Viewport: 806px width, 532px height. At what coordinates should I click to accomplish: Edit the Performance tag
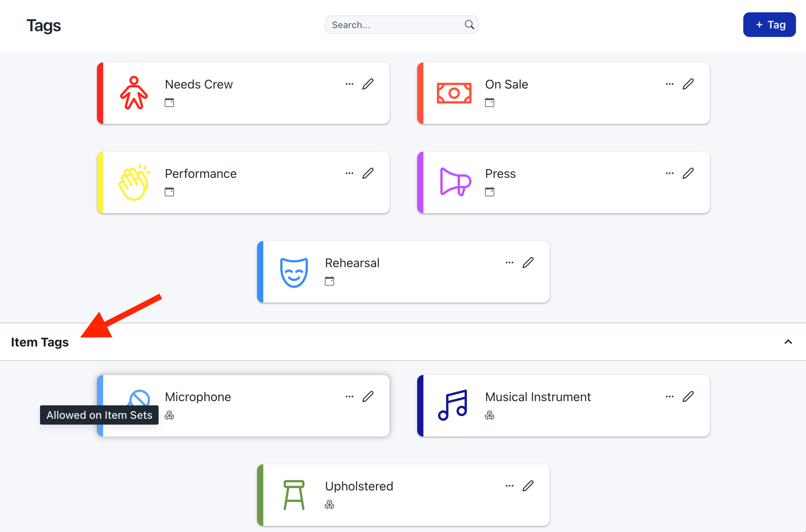(368, 173)
